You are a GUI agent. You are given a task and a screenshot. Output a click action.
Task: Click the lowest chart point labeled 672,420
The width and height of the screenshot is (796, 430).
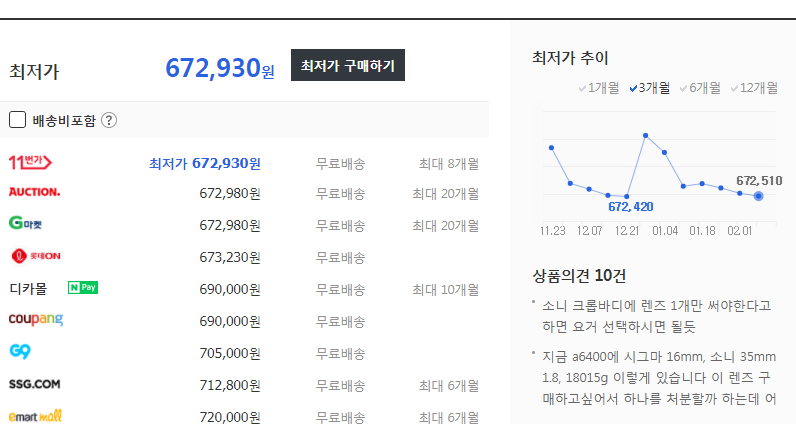(x=627, y=196)
